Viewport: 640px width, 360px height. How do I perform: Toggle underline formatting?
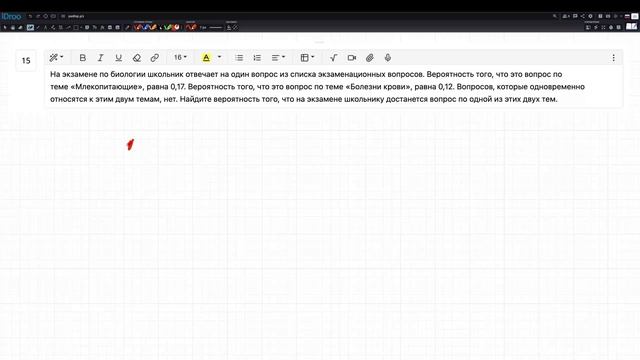click(118, 58)
